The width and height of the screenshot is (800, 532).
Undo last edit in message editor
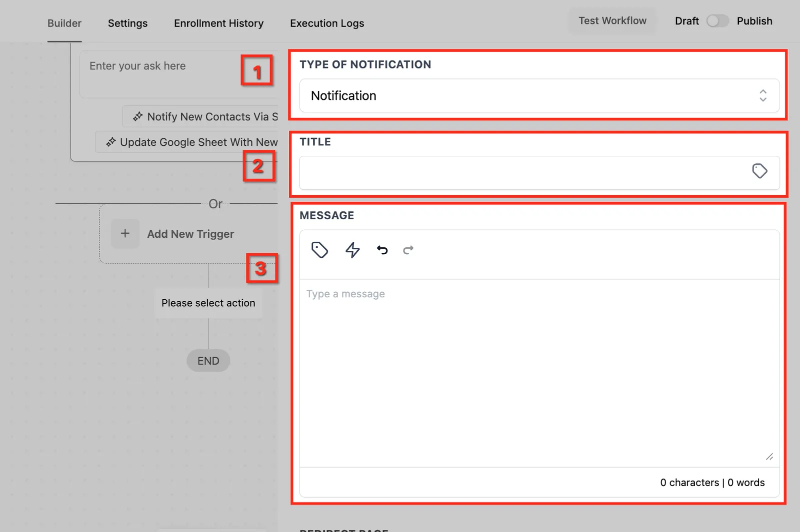(x=382, y=250)
